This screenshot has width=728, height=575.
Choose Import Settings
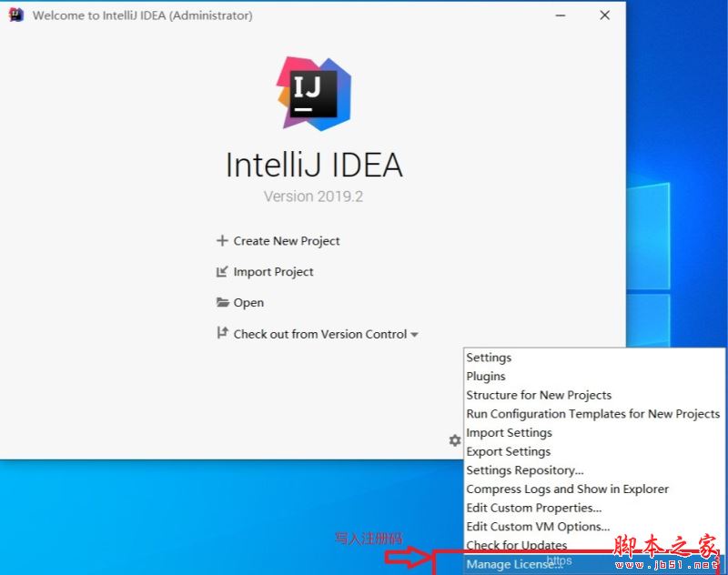coord(594,432)
